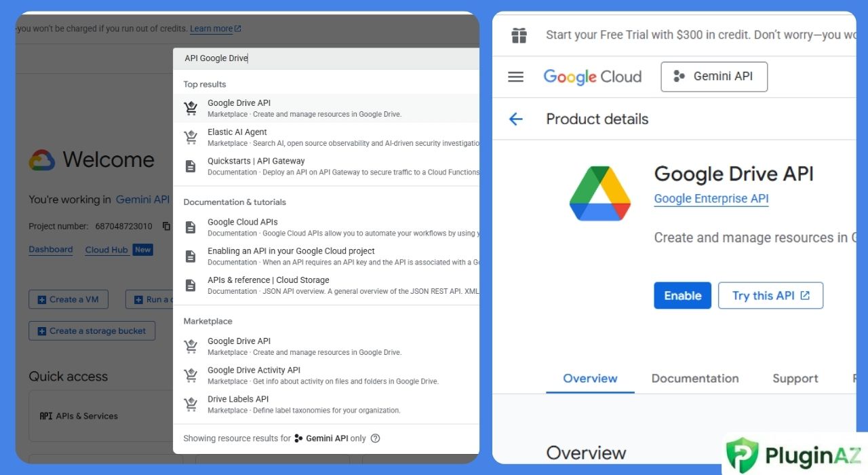The height and width of the screenshot is (475, 868).
Task: Click the copy icon next to project number
Action: click(x=166, y=227)
